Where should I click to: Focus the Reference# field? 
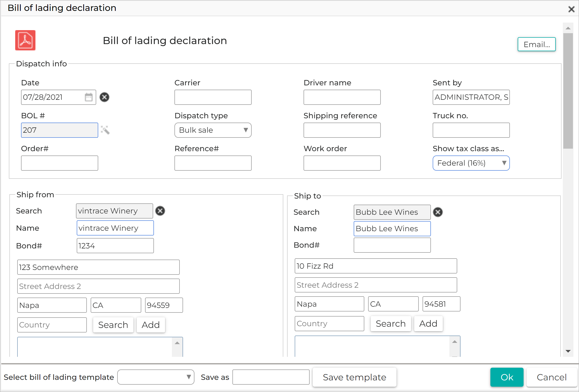click(213, 163)
